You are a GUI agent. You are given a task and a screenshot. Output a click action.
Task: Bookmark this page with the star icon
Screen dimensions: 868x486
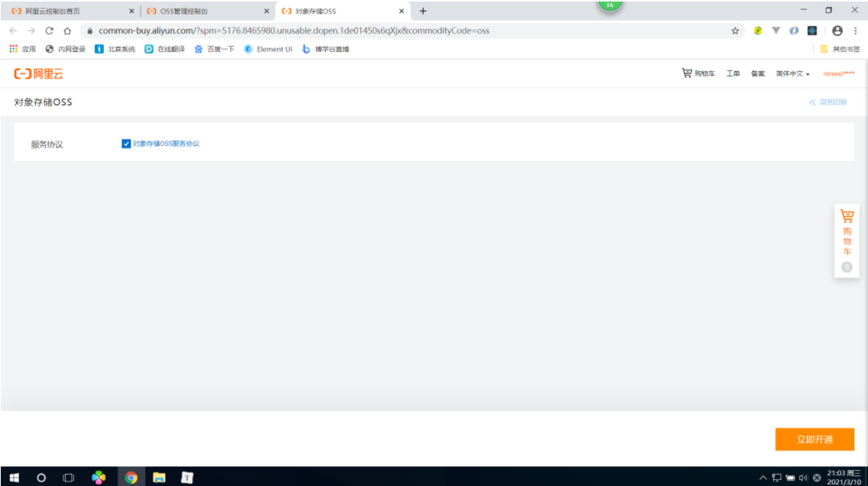735,31
